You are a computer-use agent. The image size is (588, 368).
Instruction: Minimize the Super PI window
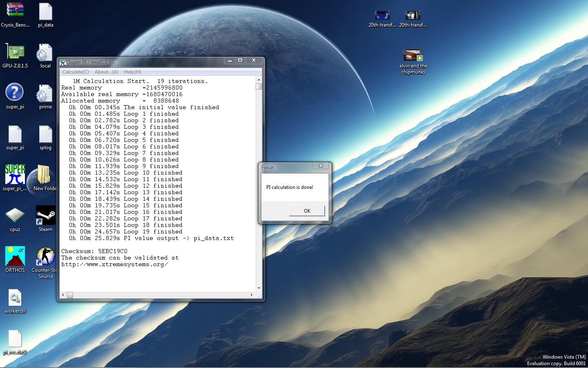[230, 61]
